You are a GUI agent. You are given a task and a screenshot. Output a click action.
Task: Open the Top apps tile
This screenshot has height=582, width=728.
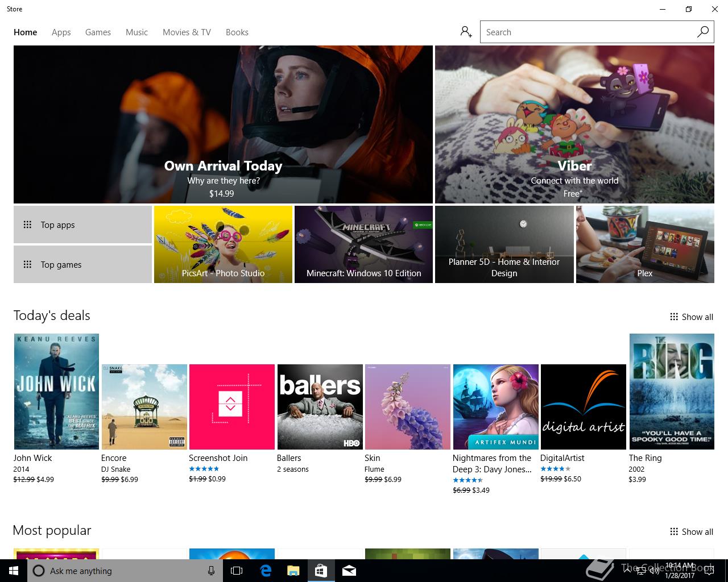click(x=82, y=225)
